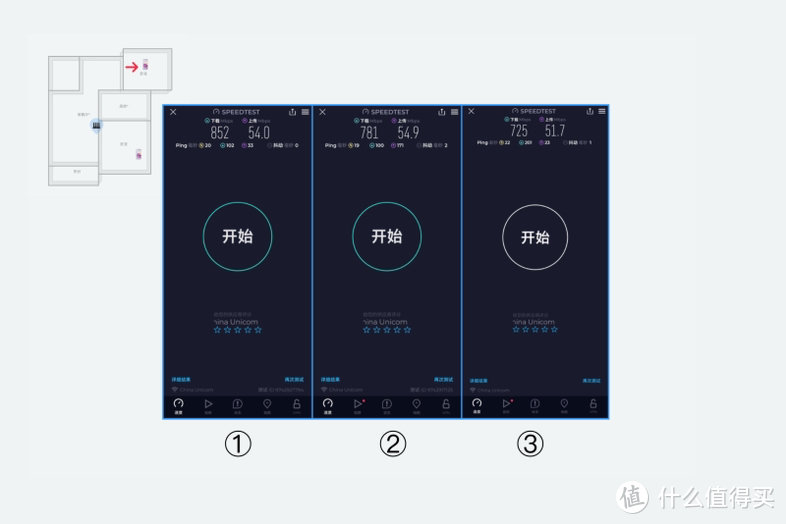
Task: Click the 852 download speed value
Action: point(220,133)
